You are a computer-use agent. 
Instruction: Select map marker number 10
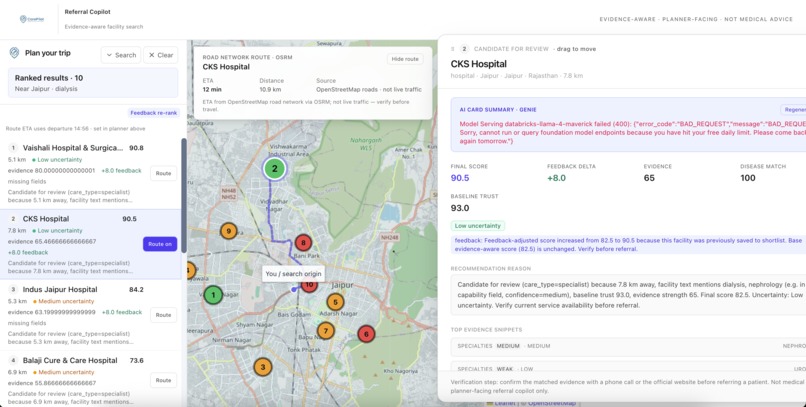[x=309, y=285]
